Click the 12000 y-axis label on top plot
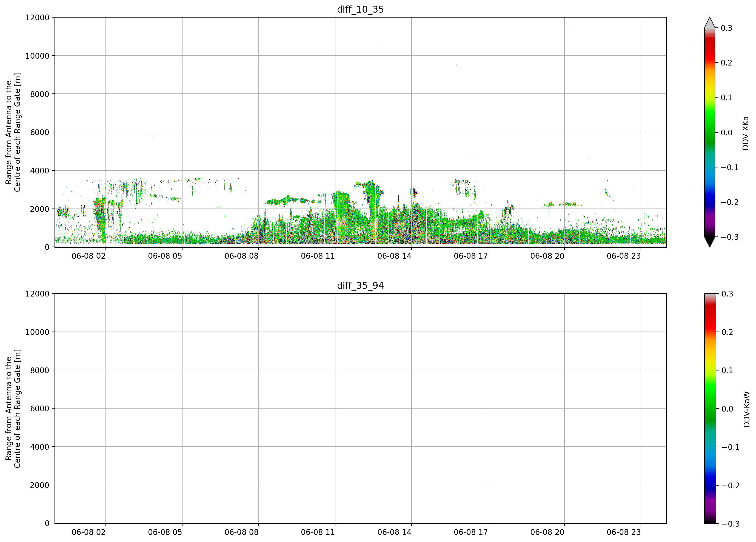The image size is (756, 542). coord(37,17)
